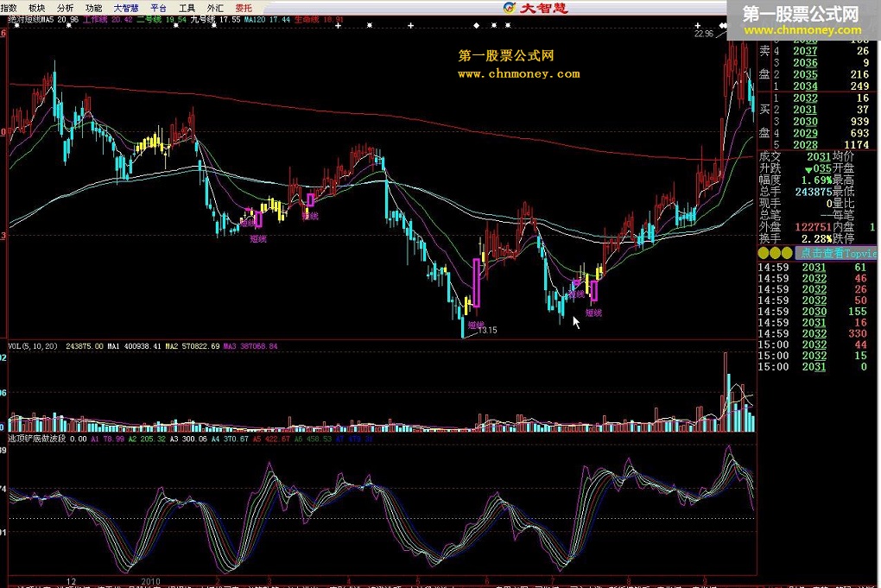
Task: Select the MA120 17.44 legend entry
Action: pyautogui.click(x=268, y=19)
